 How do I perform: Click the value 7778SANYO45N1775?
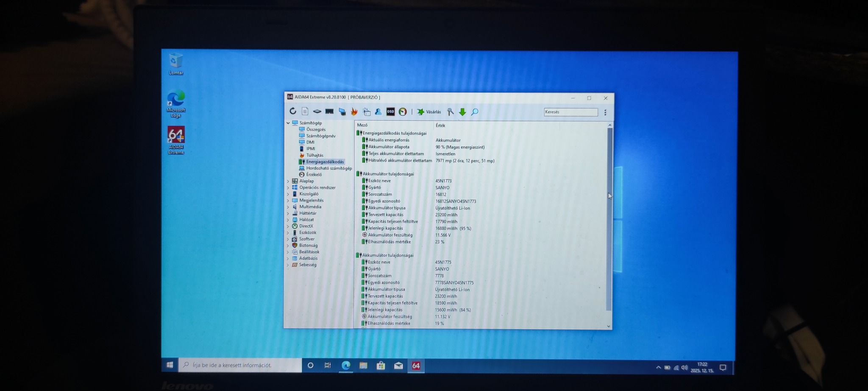[454, 282]
